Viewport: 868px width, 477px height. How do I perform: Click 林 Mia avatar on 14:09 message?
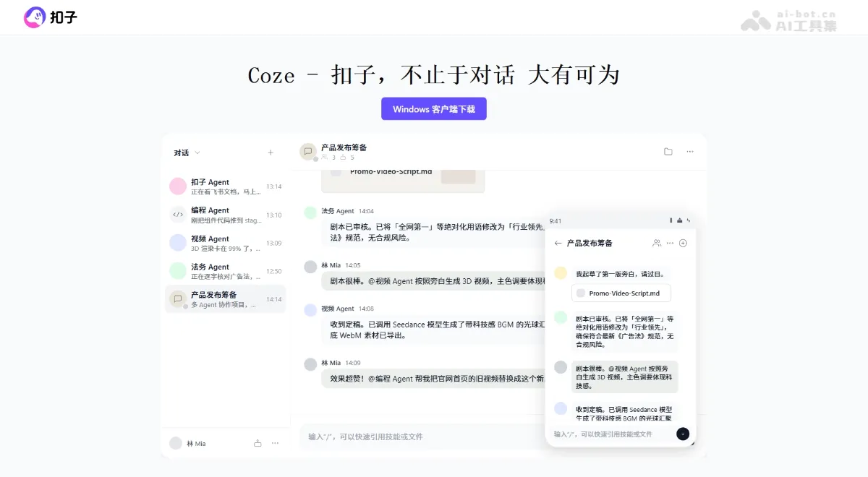pos(310,364)
